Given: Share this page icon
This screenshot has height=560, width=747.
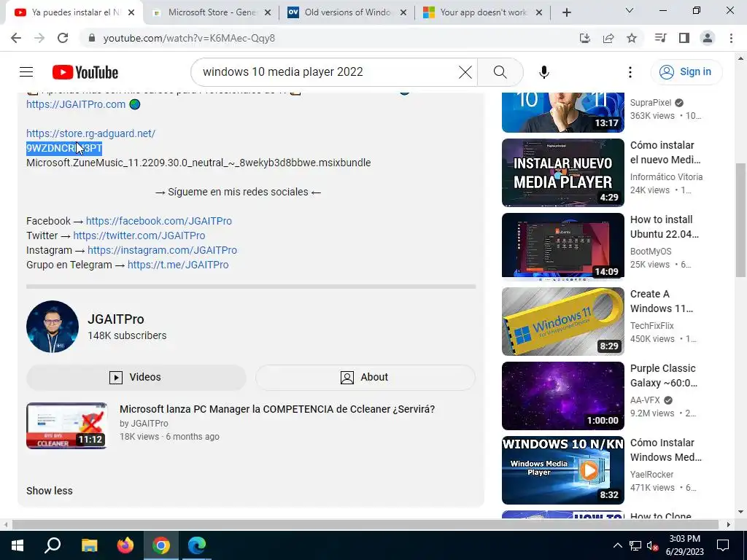Looking at the screenshot, I should (x=608, y=38).
